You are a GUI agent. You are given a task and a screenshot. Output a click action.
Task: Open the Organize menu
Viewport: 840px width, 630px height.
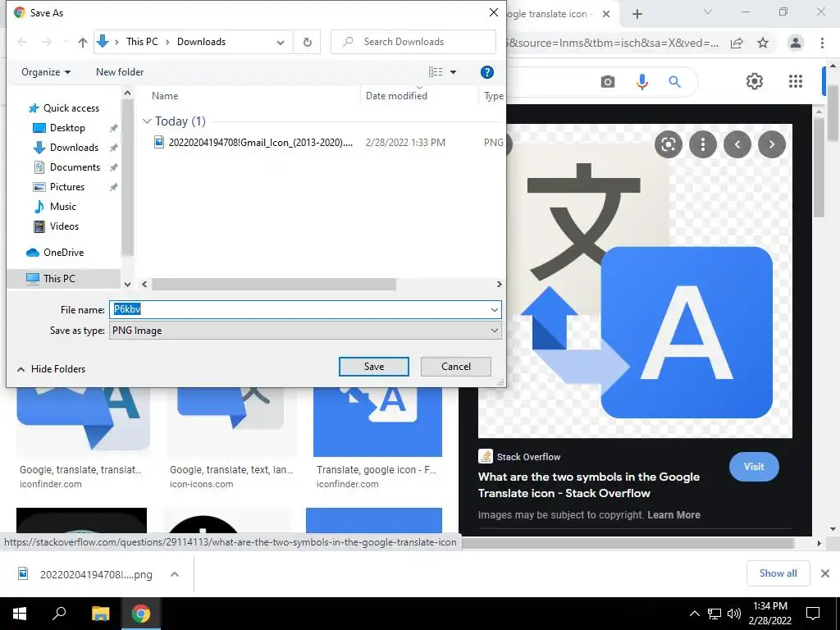click(46, 72)
